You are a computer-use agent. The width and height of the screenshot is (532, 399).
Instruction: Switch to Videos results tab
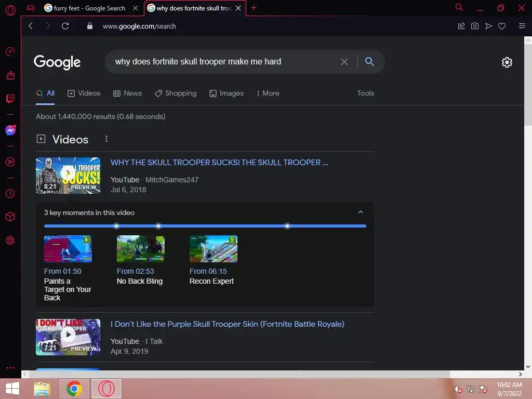click(84, 93)
